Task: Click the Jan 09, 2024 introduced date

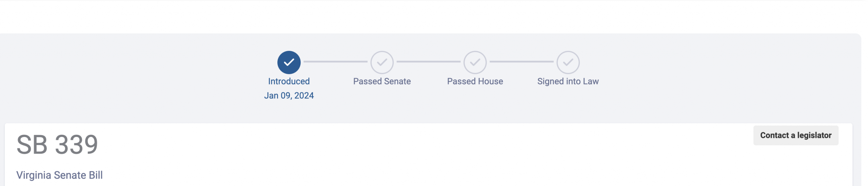Action: (289, 96)
